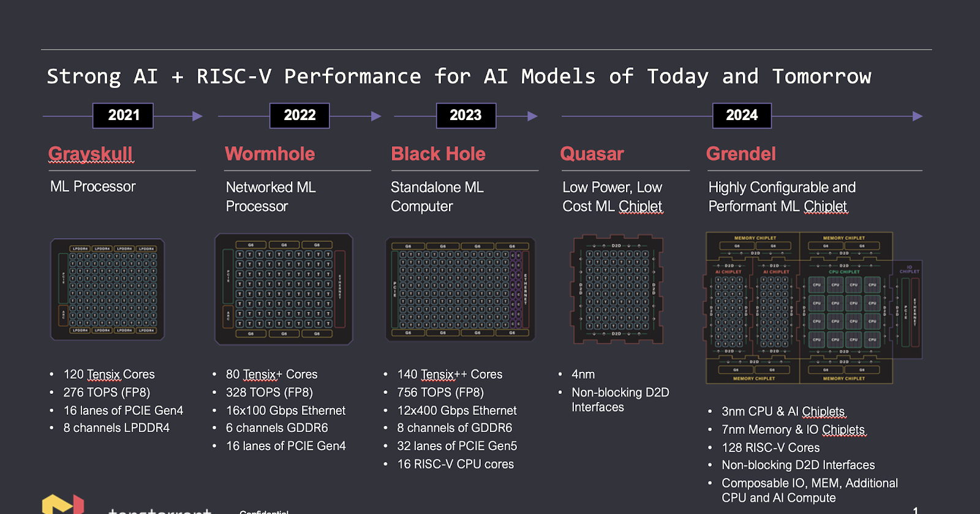This screenshot has width=980, height=514.
Task: Select the Wormhole chip diagram
Action: tap(284, 289)
